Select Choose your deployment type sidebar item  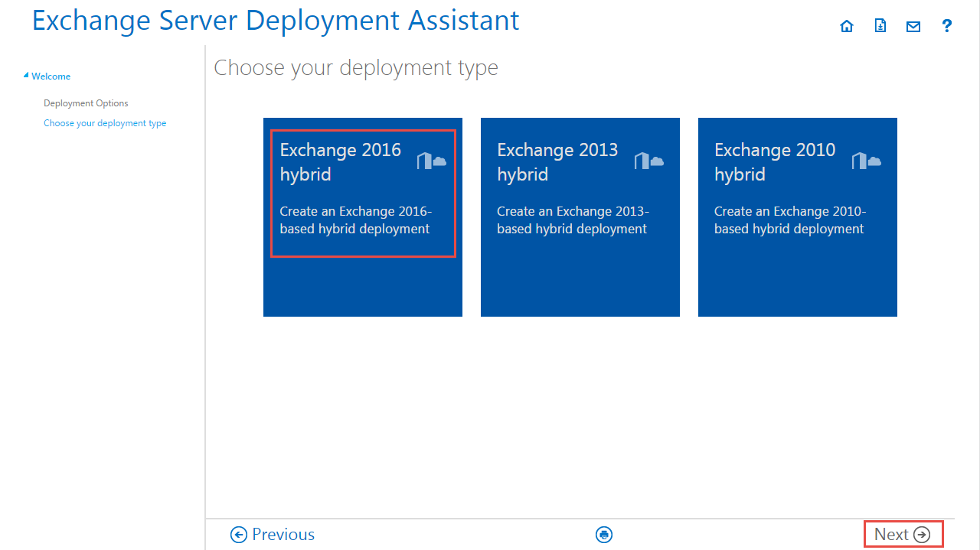coord(105,123)
